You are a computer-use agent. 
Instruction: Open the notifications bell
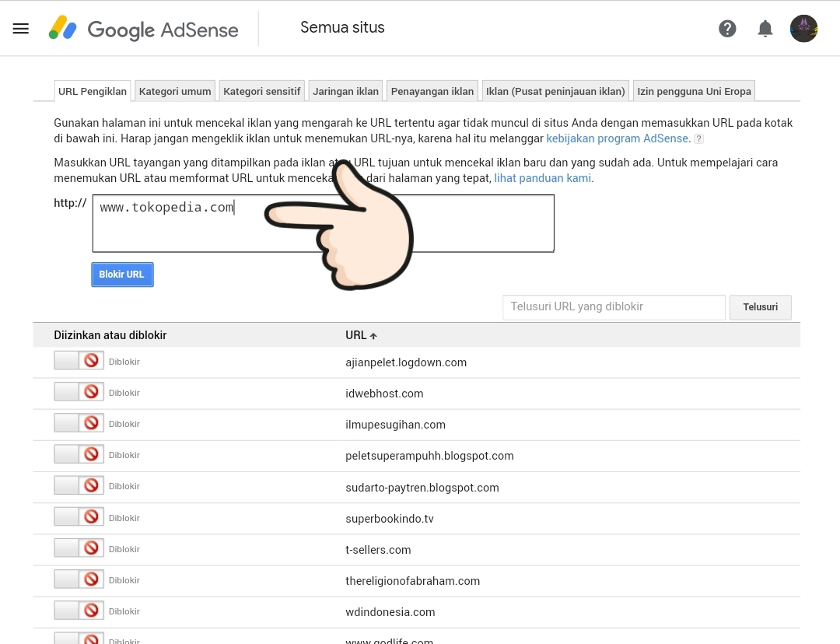point(765,29)
